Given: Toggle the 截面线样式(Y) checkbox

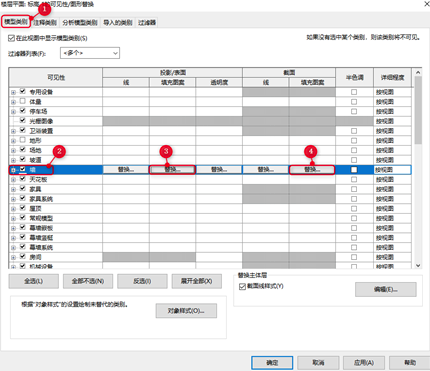Looking at the screenshot, I should pyautogui.click(x=242, y=286).
